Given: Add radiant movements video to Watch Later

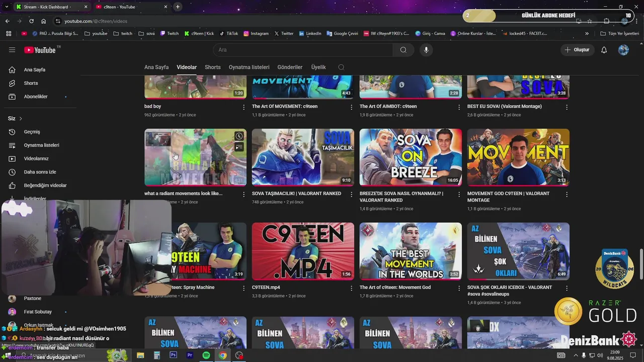Looking at the screenshot, I should click(x=239, y=136).
